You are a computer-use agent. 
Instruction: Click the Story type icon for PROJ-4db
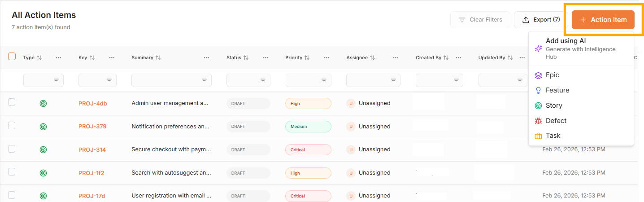click(x=43, y=103)
